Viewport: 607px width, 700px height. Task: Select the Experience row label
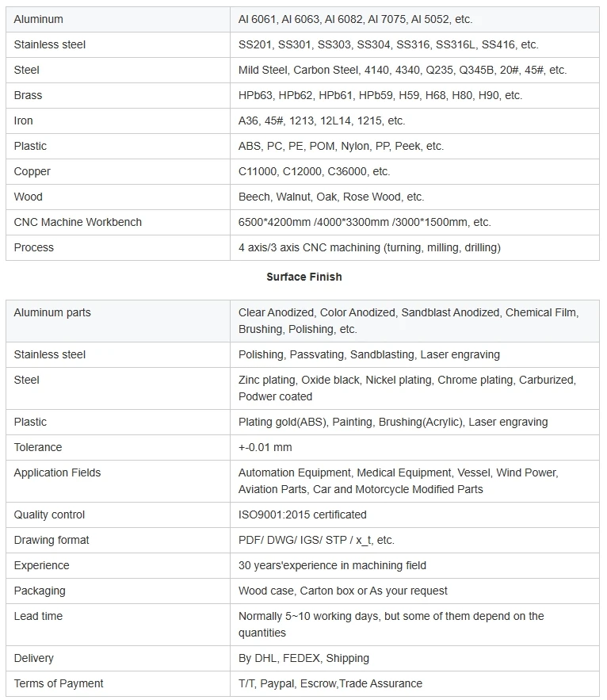point(41,565)
